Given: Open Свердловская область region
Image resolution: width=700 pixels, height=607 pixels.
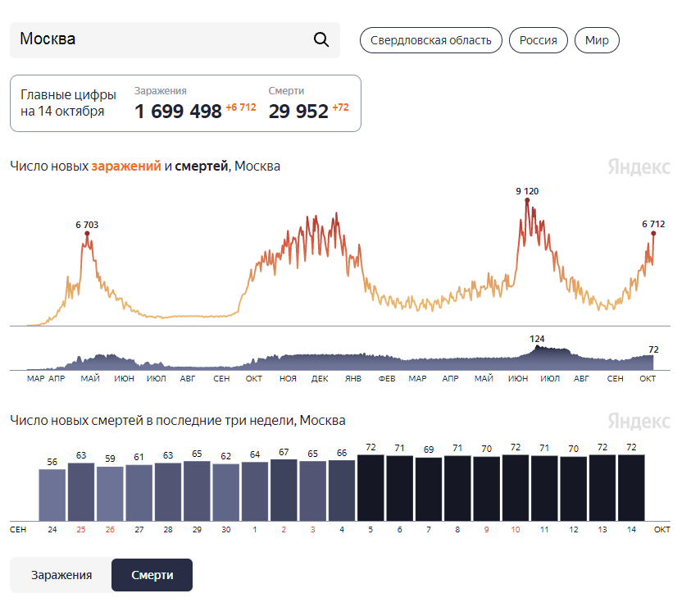Looking at the screenshot, I should pyautogui.click(x=431, y=40).
